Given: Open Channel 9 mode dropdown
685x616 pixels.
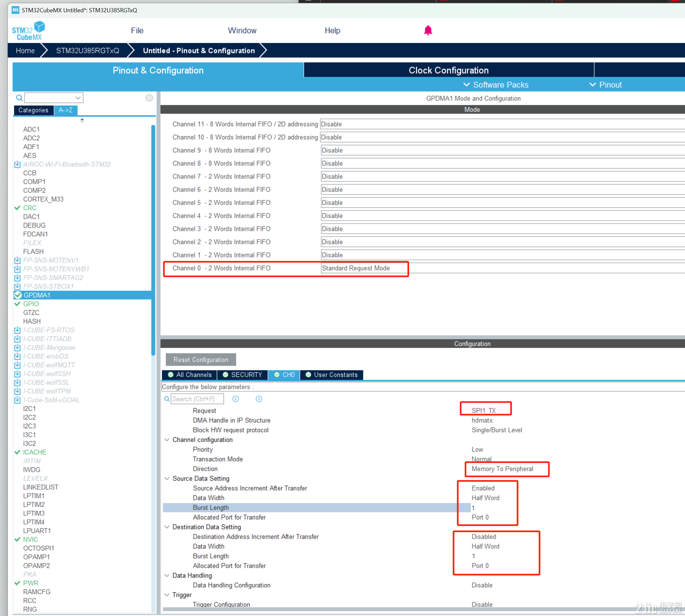Looking at the screenshot, I should click(x=502, y=150).
